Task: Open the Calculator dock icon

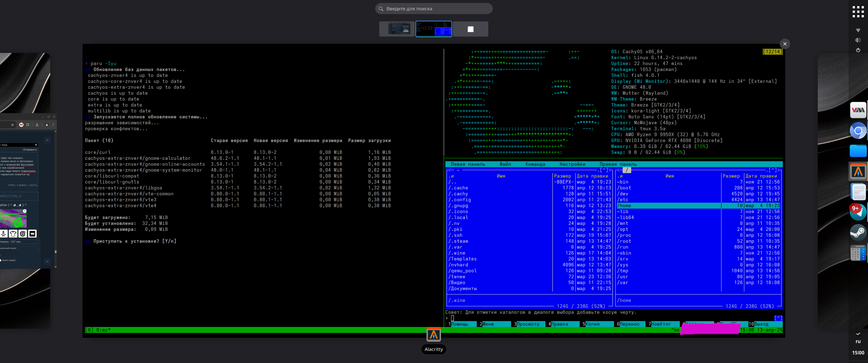Action: click(858, 253)
